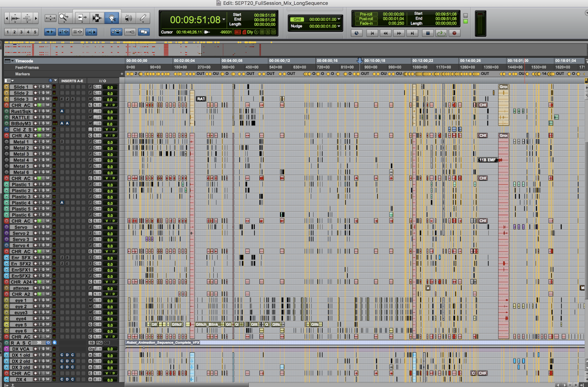Viewport: 588px width, 387px height.
Task: Toggle the Pre-roll button
Action: tap(366, 14)
